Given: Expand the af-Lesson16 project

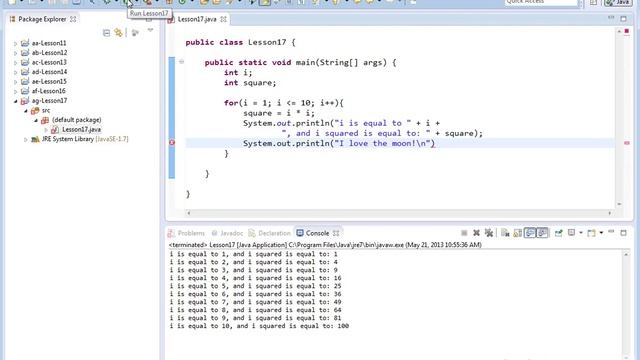Looking at the screenshot, I should [x=16, y=91].
